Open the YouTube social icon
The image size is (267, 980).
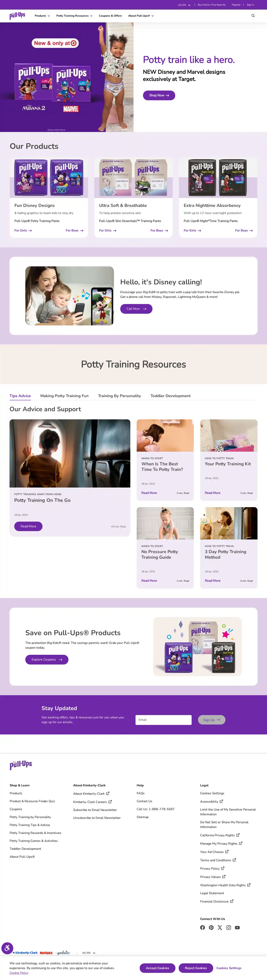pyautogui.click(x=237, y=927)
